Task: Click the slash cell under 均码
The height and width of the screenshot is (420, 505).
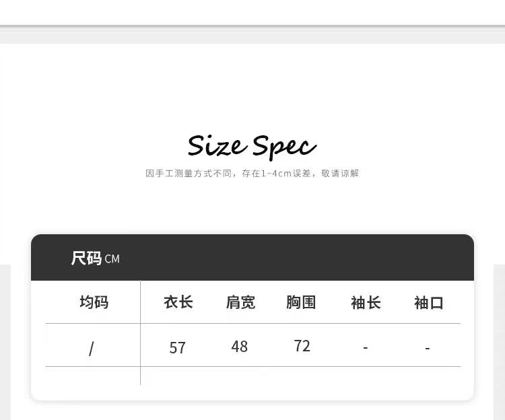Action: pyautogui.click(x=92, y=348)
